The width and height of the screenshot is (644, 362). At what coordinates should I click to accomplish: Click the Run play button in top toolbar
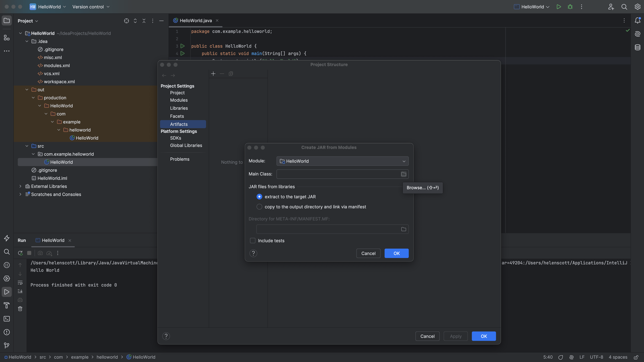[x=559, y=7]
